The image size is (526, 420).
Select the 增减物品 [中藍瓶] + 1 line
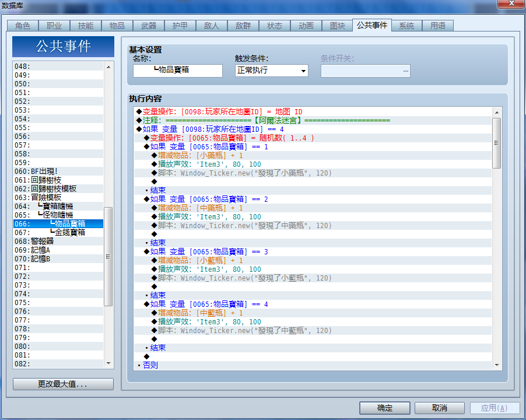[x=313, y=313]
